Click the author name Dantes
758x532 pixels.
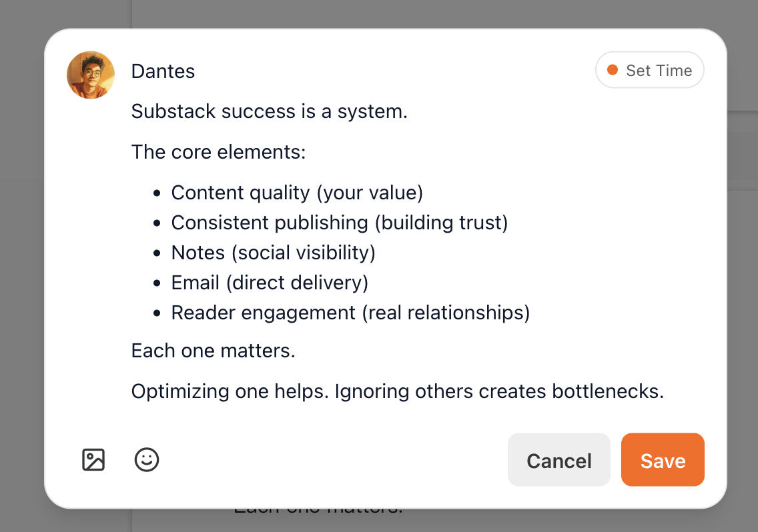[163, 71]
